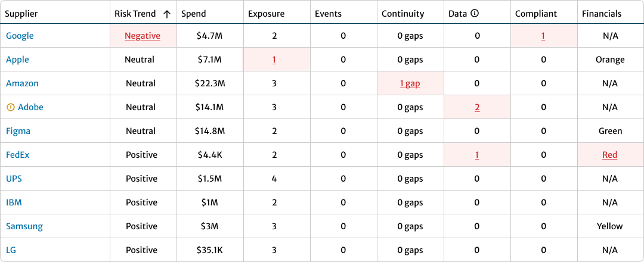Open the LG supplier link

[11, 249]
